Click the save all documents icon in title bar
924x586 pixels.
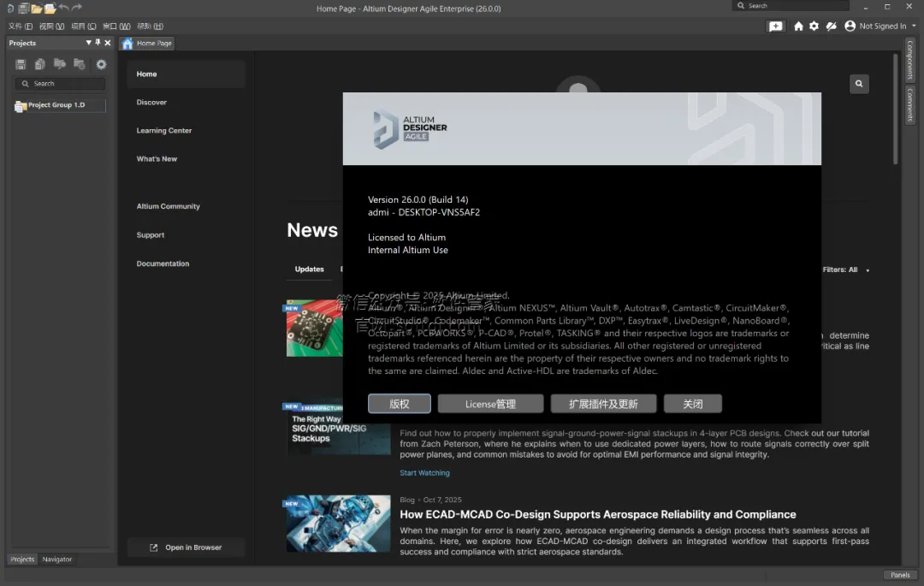click(x=24, y=9)
